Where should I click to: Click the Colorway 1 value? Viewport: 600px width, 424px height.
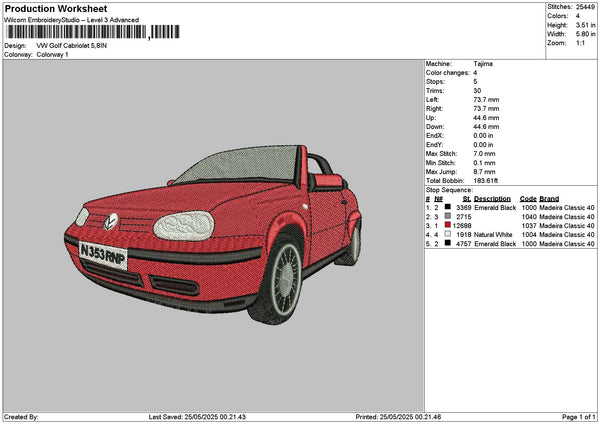pos(52,55)
